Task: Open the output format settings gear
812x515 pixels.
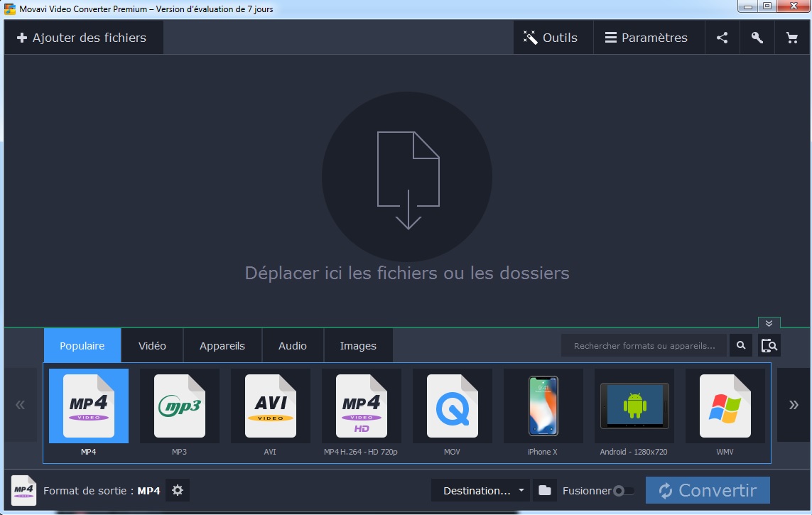Action: point(177,490)
